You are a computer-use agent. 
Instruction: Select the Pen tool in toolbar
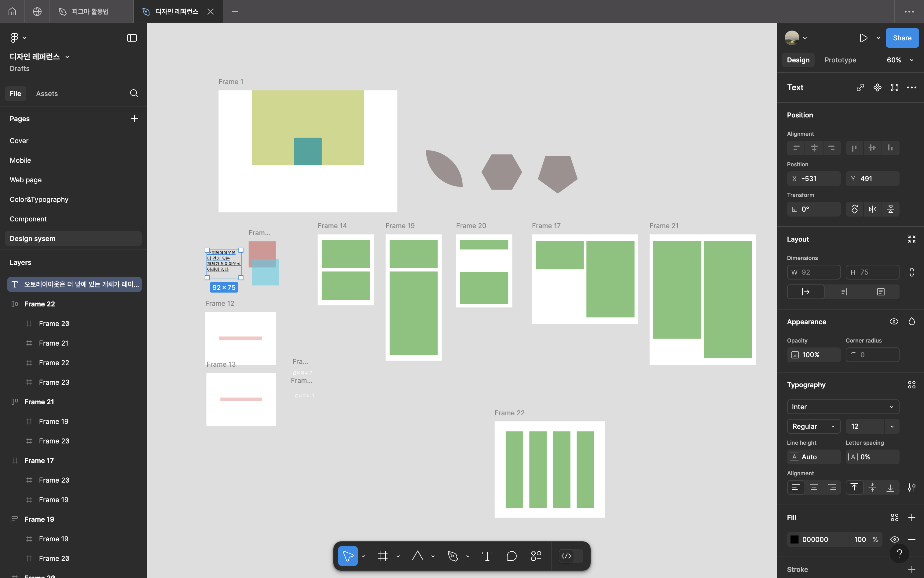point(453,556)
